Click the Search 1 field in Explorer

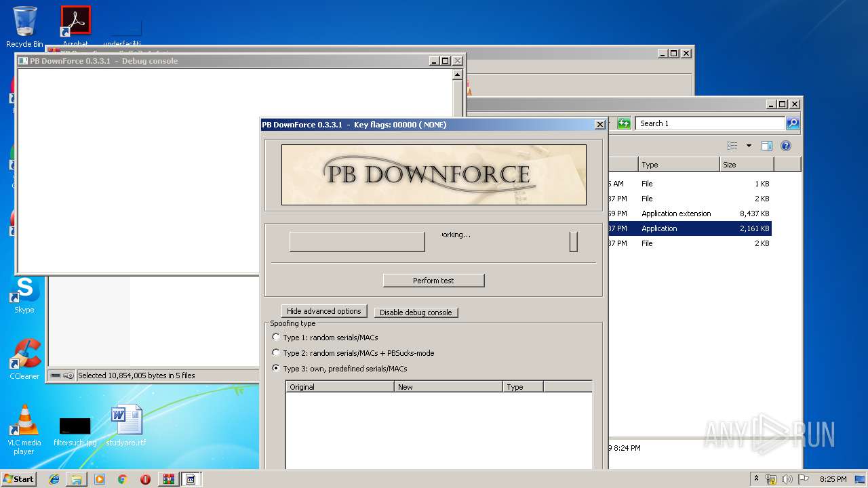[x=711, y=123]
